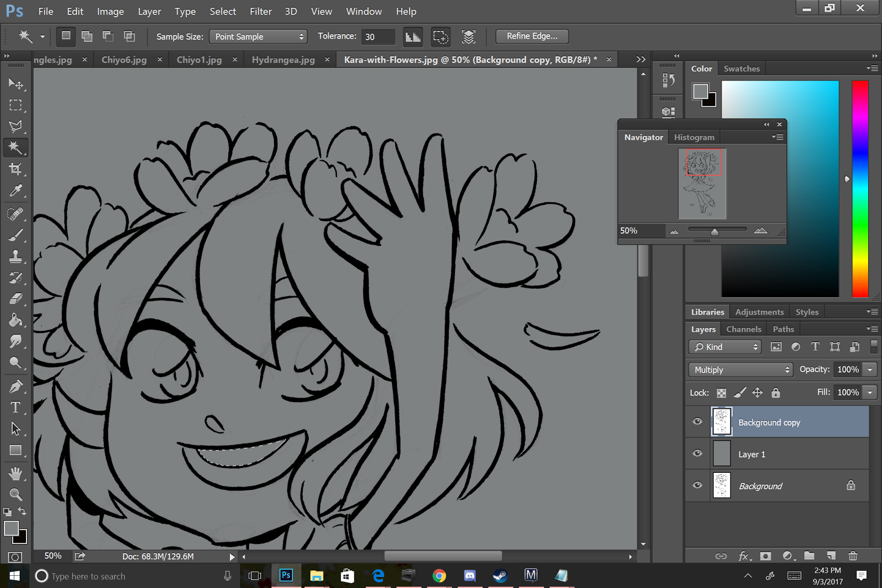The width and height of the screenshot is (882, 588).
Task: Expand the Sample Size dropdown
Action: pyautogui.click(x=258, y=36)
